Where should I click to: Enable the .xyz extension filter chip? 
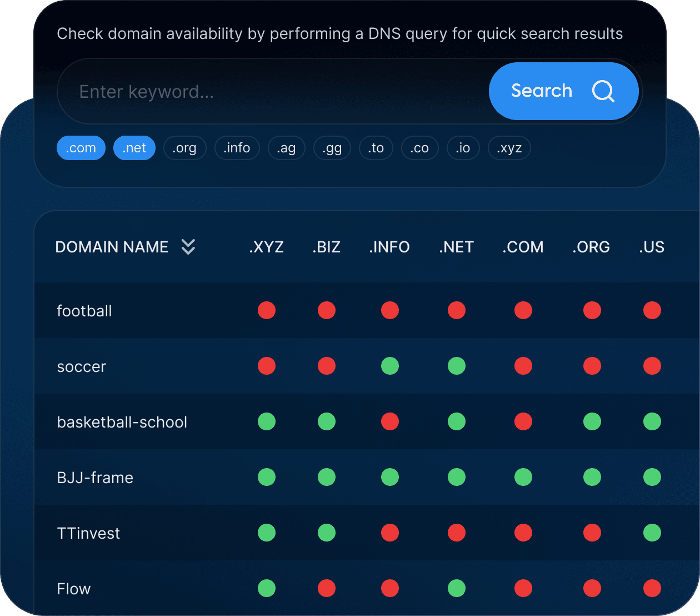(509, 148)
